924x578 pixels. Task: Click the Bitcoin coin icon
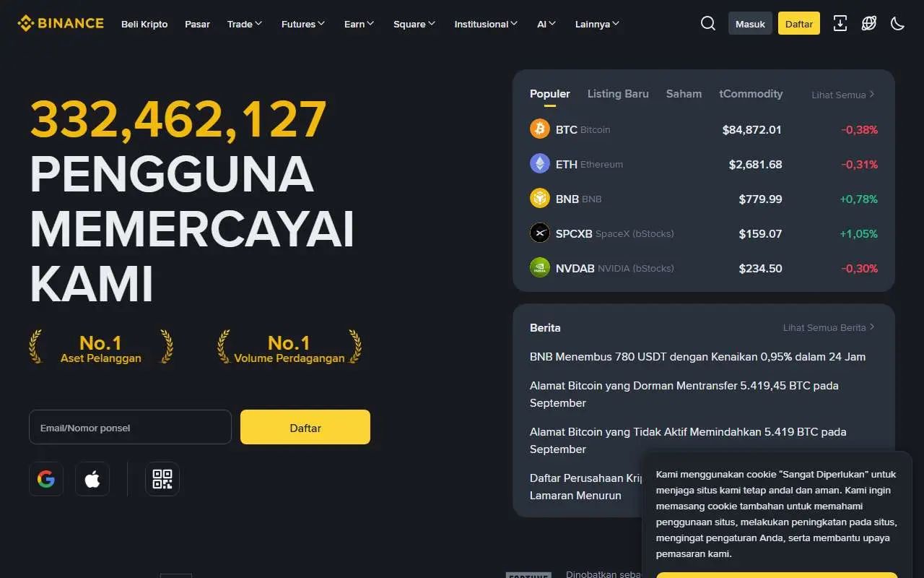[x=540, y=129]
